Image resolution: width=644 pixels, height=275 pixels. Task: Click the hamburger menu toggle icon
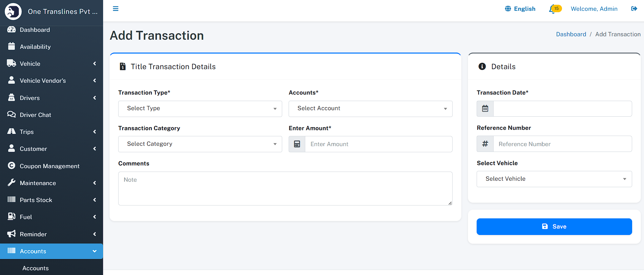116,9
